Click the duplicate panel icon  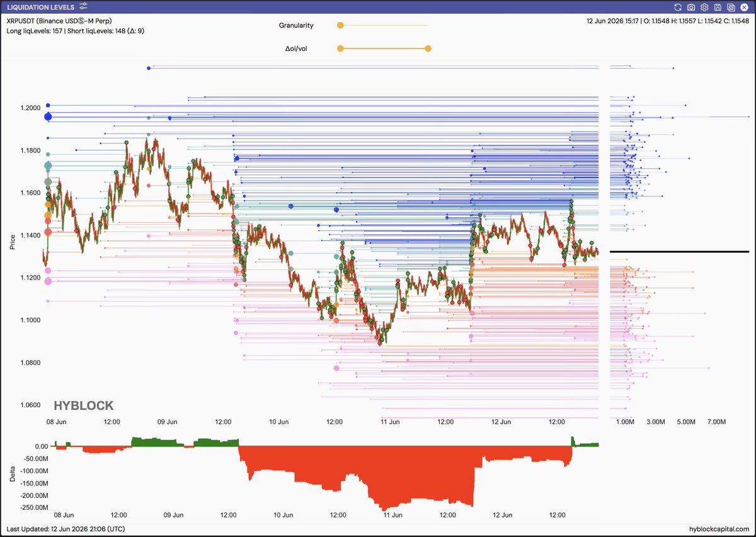731,7
